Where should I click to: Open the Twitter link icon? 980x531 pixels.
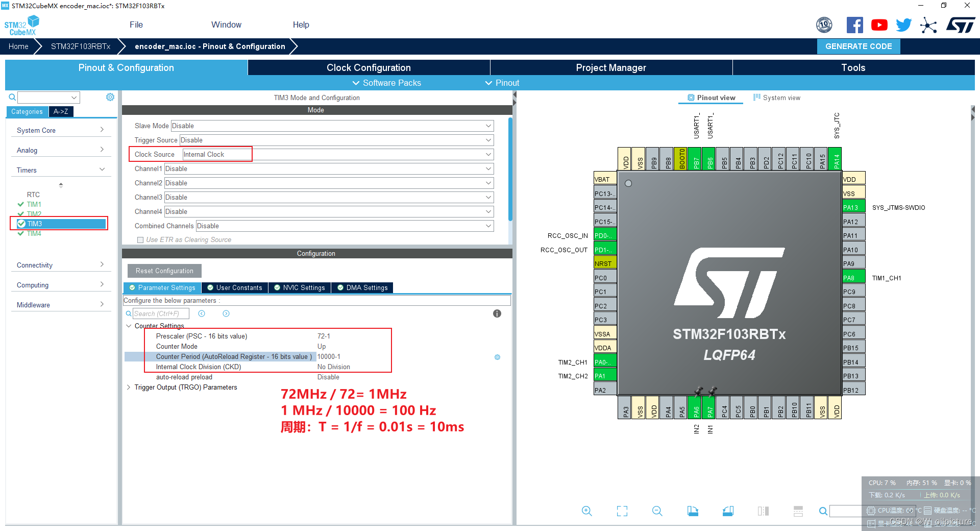903,25
